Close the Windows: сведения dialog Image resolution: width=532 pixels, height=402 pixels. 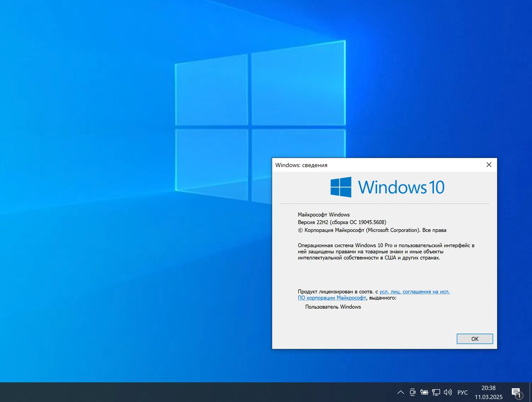(489, 164)
